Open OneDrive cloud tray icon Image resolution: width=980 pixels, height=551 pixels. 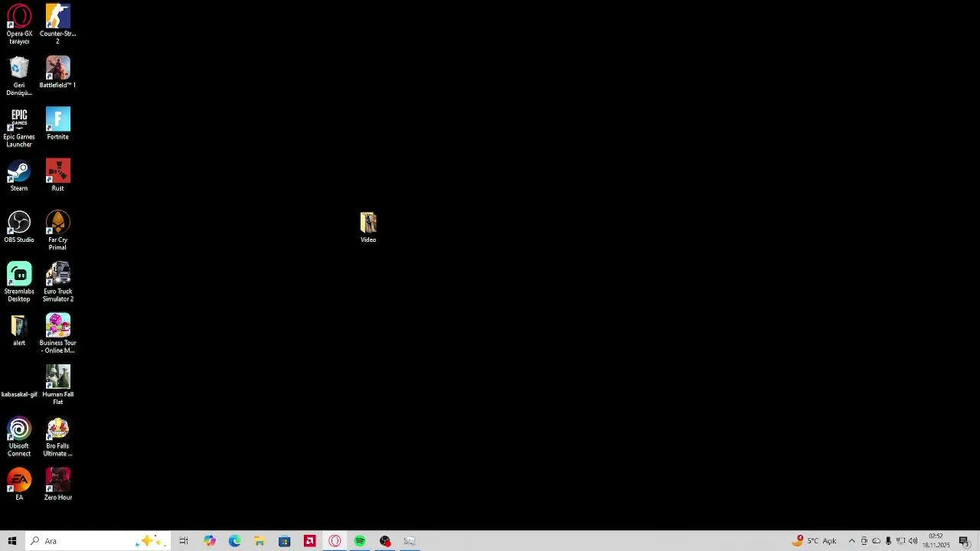coord(876,541)
